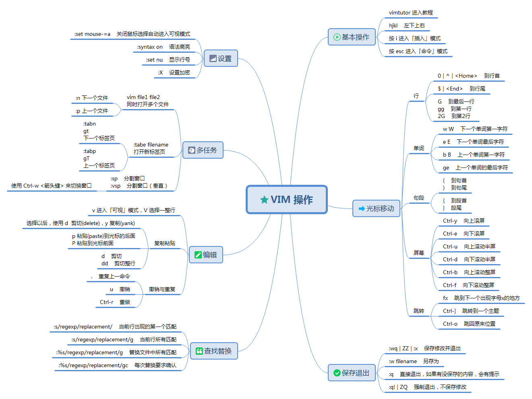Select the 编辑 topic node
Screen dimensions: 532x399
click(206, 255)
